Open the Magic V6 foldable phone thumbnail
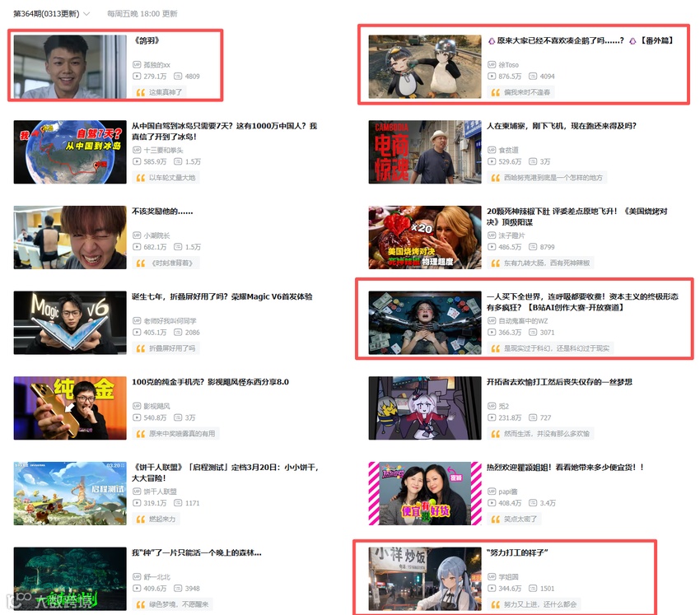This screenshot has height=615, width=700. tap(70, 323)
